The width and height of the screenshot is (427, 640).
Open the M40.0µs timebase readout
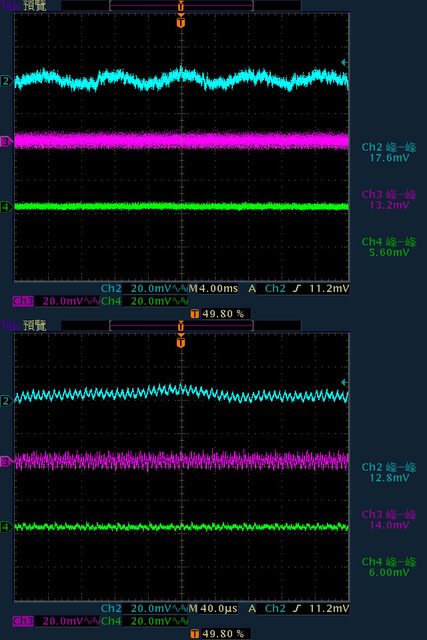(213, 609)
